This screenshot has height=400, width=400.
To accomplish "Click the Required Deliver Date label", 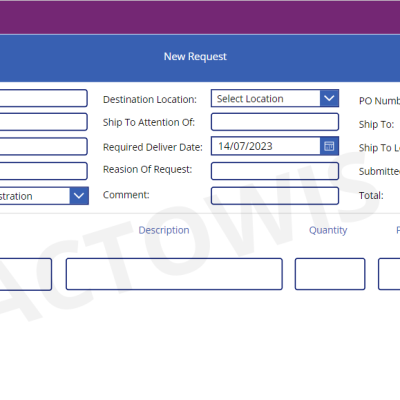I will click(153, 147).
